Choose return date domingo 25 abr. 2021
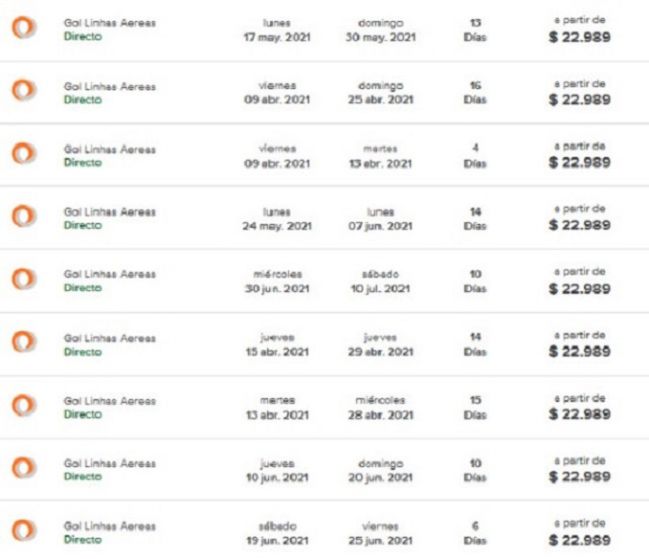This screenshot has height=559, width=649. click(380, 92)
